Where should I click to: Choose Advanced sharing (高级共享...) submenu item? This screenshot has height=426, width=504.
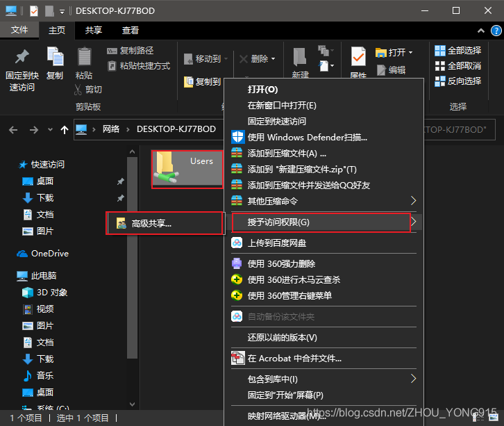tap(165, 223)
